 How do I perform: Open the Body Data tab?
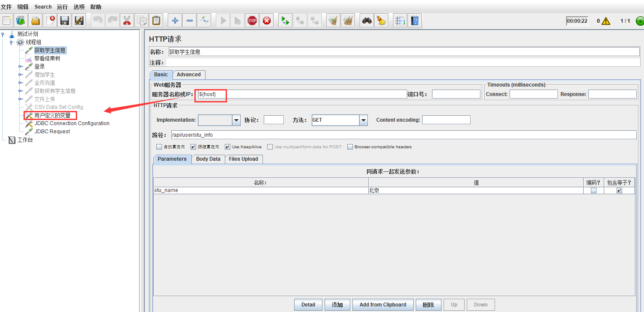coord(208,159)
